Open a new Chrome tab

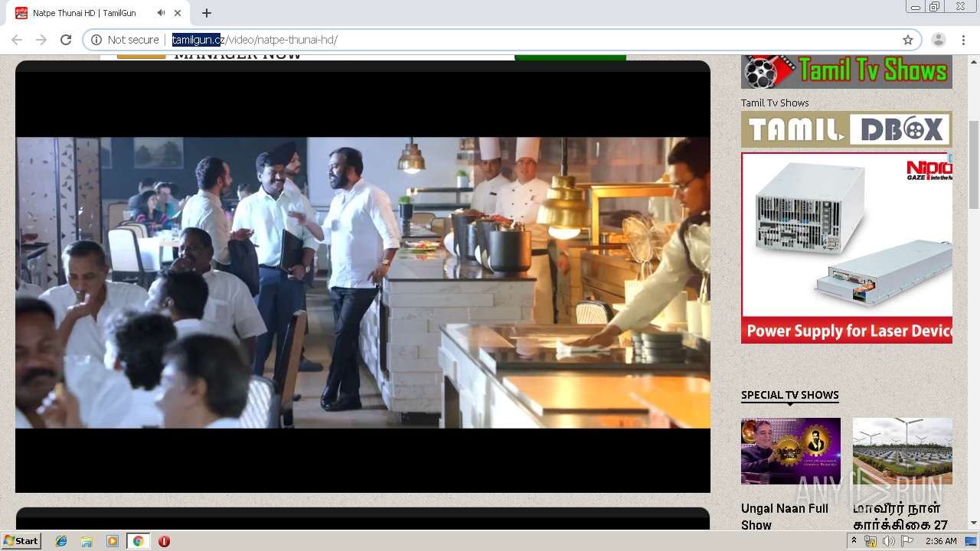click(x=207, y=13)
